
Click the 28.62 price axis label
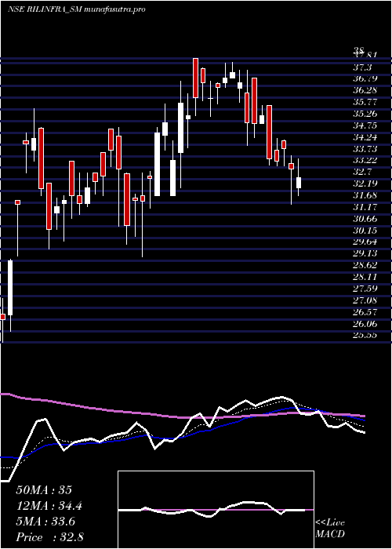pos(365,265)
